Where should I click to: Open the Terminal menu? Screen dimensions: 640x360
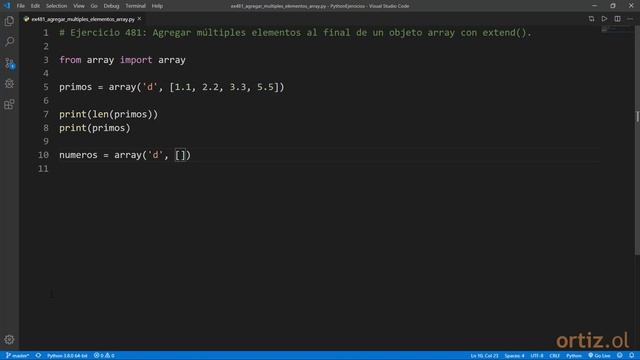(x=135, y=6)
